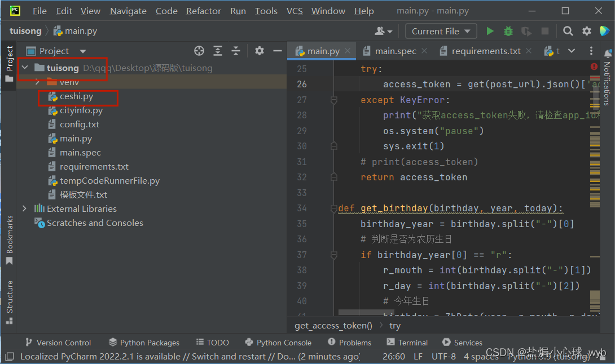Screen dimensions: 615x364
Task: Close the requirements.txt editor tab
Action: [529, 51]
